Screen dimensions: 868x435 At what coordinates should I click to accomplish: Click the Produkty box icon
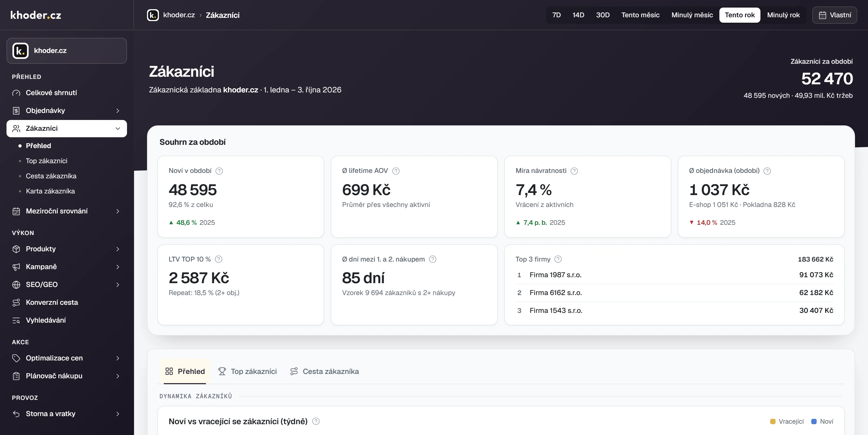16,249
